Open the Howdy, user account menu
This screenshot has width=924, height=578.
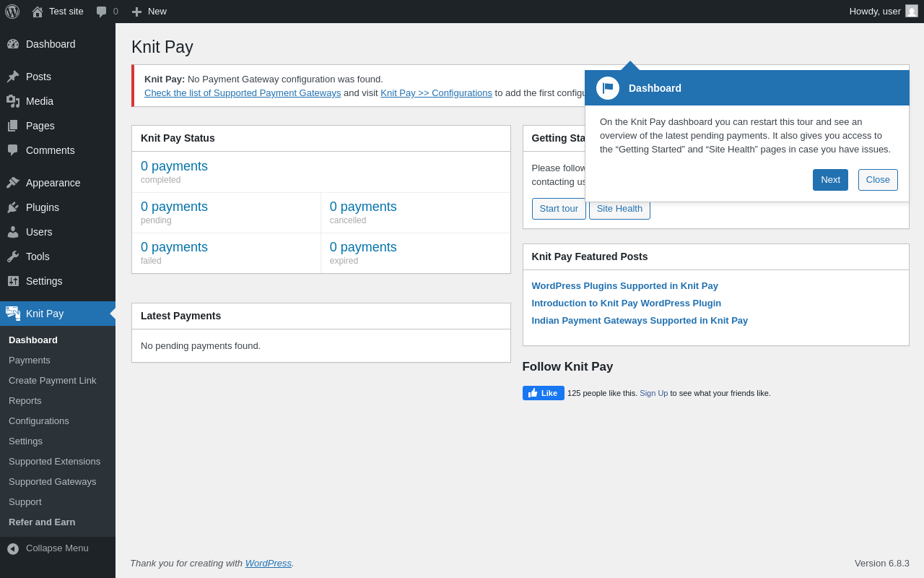874,11
